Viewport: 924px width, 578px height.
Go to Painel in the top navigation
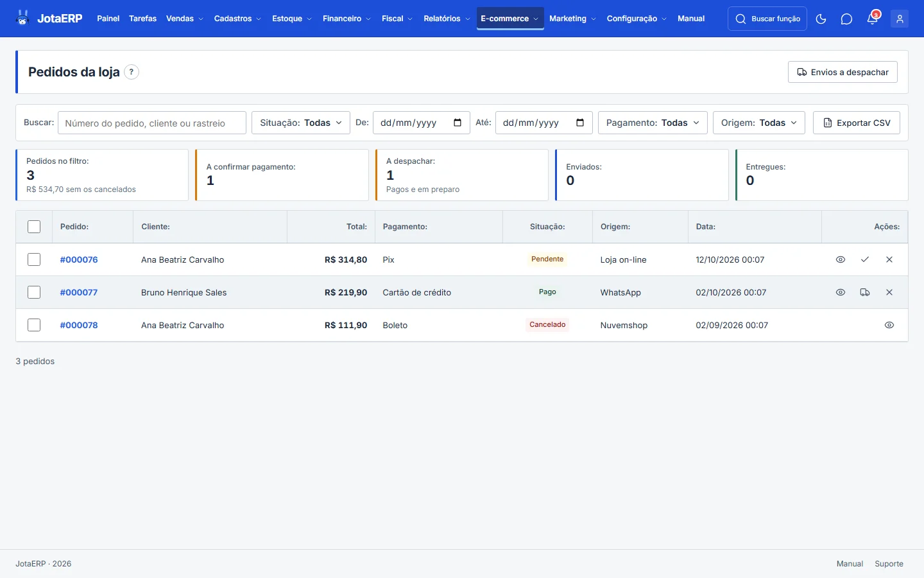(x=108, y=19)
